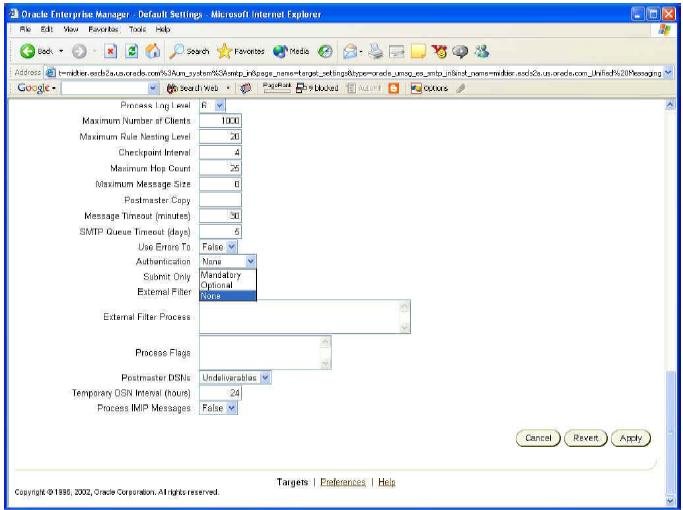Viewport: 683px width, 510px height.
Task: Open Favorites star icon
Action: click(x=240, y=51)
